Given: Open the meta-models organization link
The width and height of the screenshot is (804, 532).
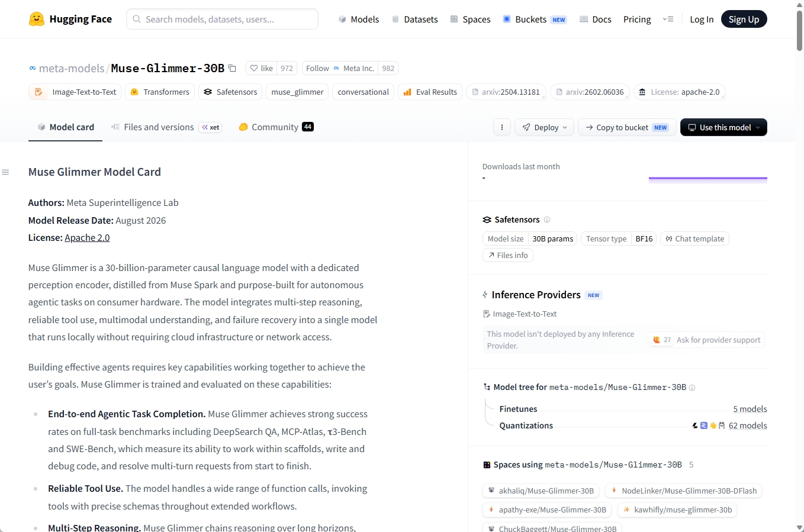Looking at the screenshot, I should pos(72,69).
